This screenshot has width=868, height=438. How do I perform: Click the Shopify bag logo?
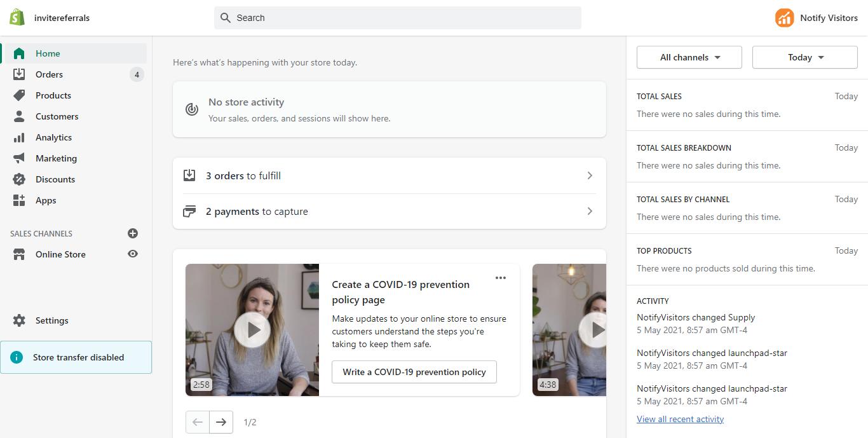click(17, 18)
